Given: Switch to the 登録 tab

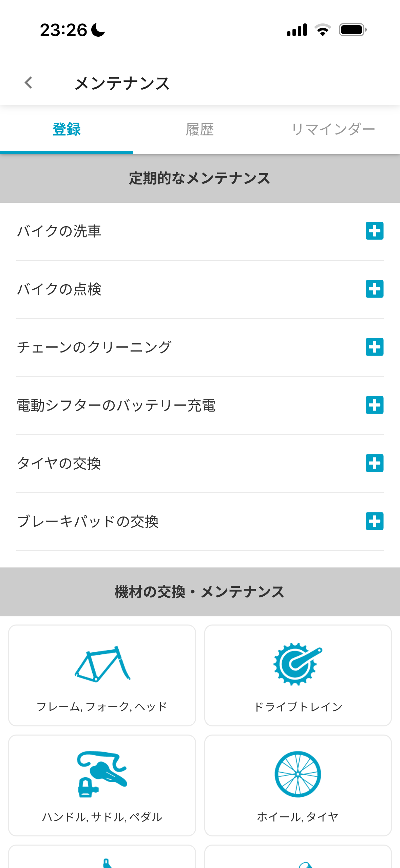Looking at the screenshot, I should tap(66, 129).
